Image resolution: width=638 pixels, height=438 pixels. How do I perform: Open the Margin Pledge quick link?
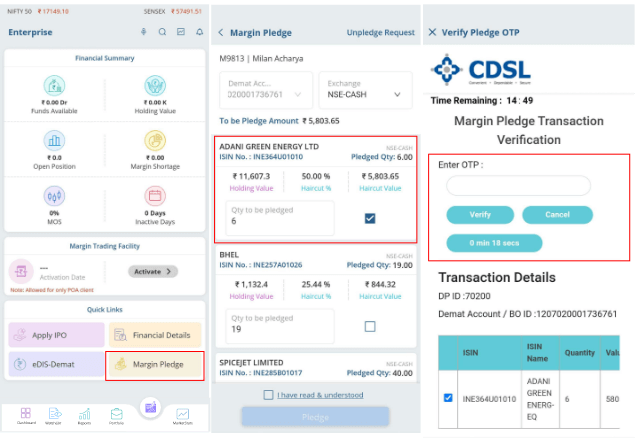coord(155,365)
